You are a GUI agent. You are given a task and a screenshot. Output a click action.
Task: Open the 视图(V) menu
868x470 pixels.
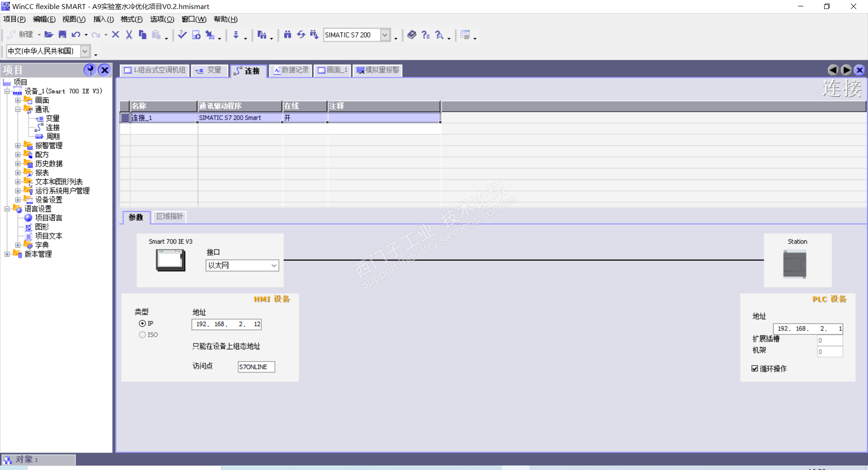[74, 19]
